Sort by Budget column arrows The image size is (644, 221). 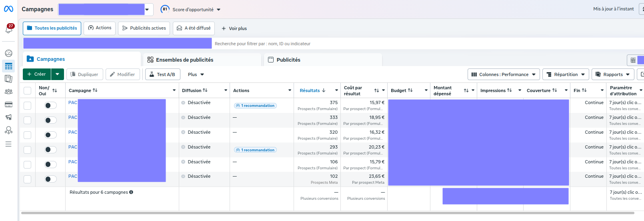click(410, 90)
